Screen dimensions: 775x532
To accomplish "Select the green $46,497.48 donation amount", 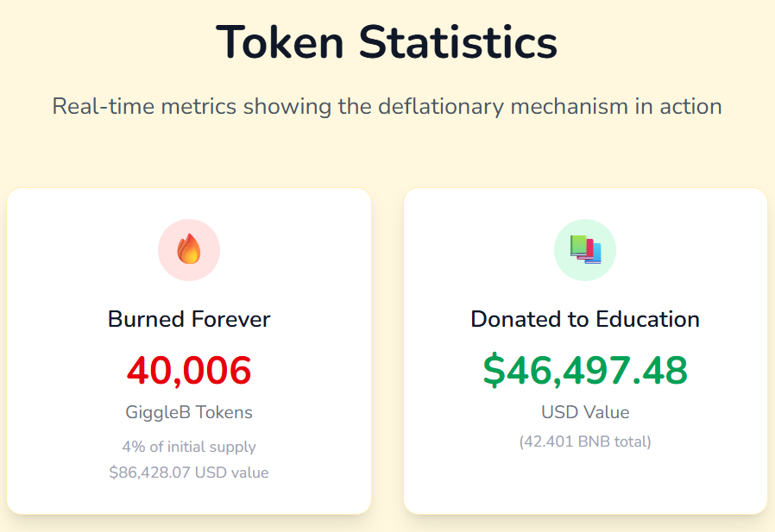I will pyautogui.click(x=585, y=370).
